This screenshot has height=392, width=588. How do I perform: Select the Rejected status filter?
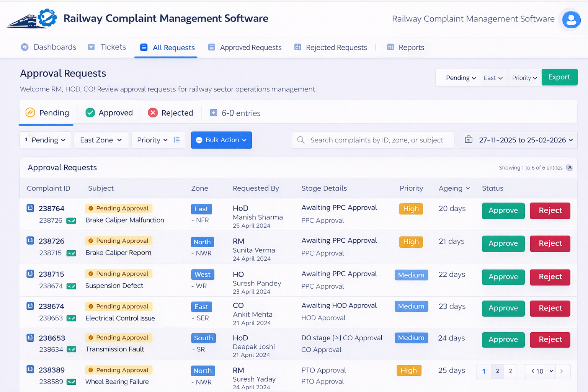point(171,113)
